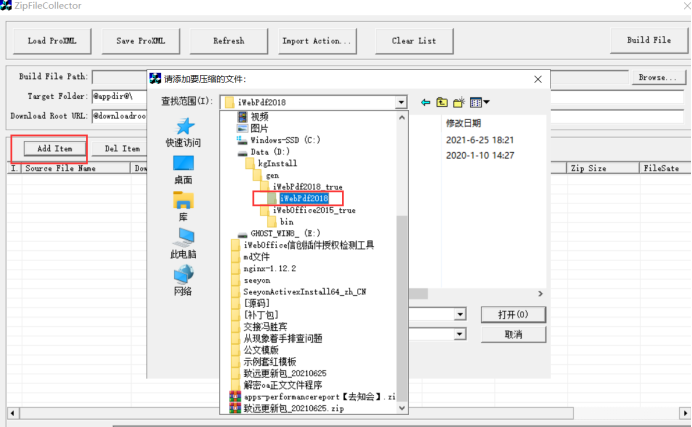
Task: Select Libraries (库) in places sidebar
Action: coord(183,206)
